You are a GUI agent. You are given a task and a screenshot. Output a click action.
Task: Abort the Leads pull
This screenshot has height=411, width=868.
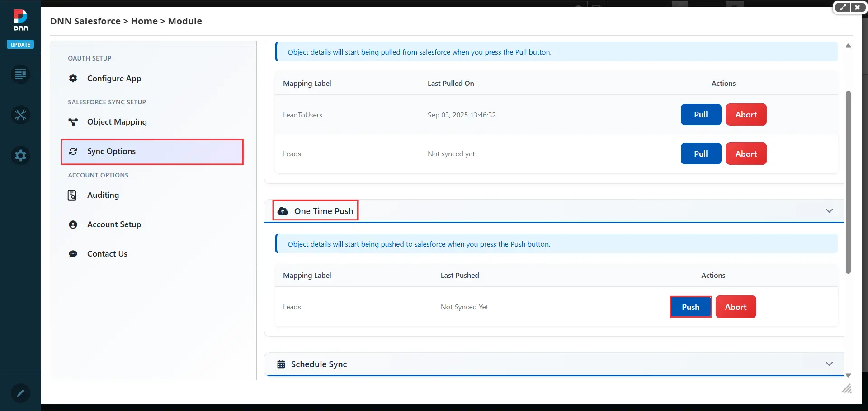746,154
